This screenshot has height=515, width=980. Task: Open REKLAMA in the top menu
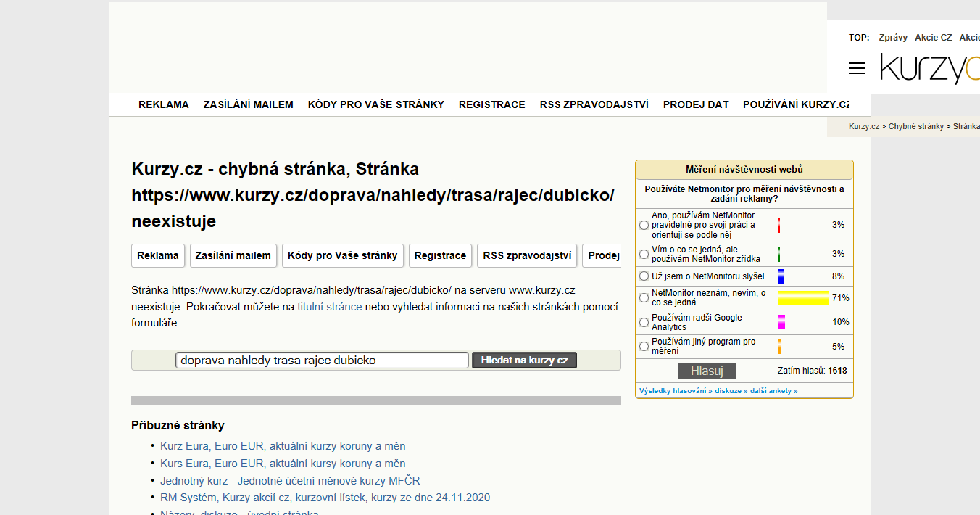tap(164, 104)
